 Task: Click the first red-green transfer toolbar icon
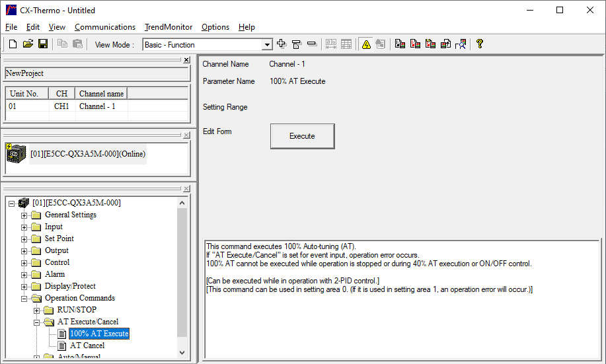point(400,44)
